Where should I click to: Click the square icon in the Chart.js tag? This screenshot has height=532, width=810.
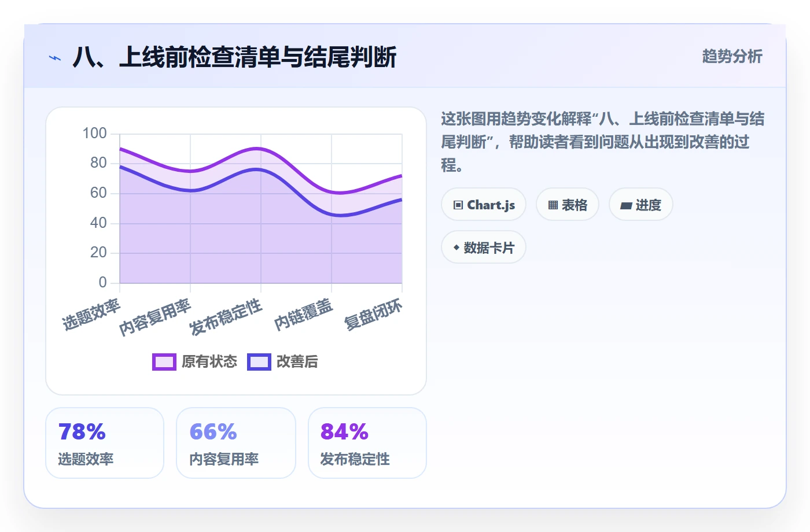click(x=458, y=205)
